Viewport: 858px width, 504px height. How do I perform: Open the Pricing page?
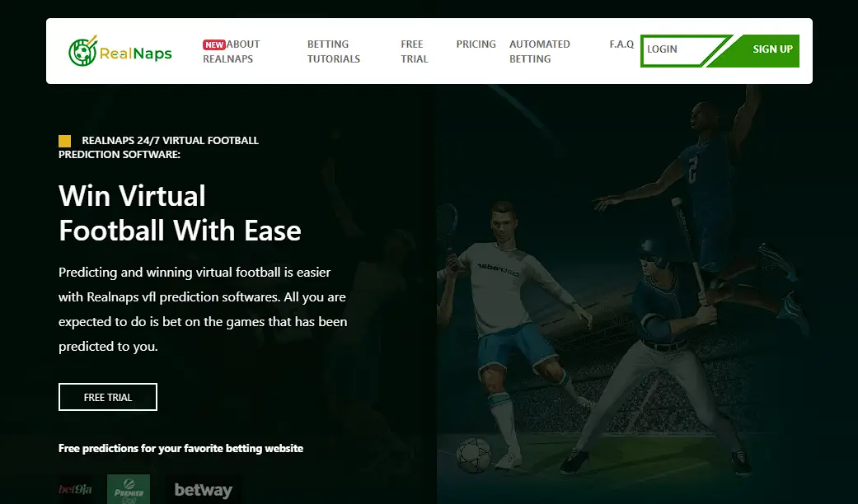476,44
